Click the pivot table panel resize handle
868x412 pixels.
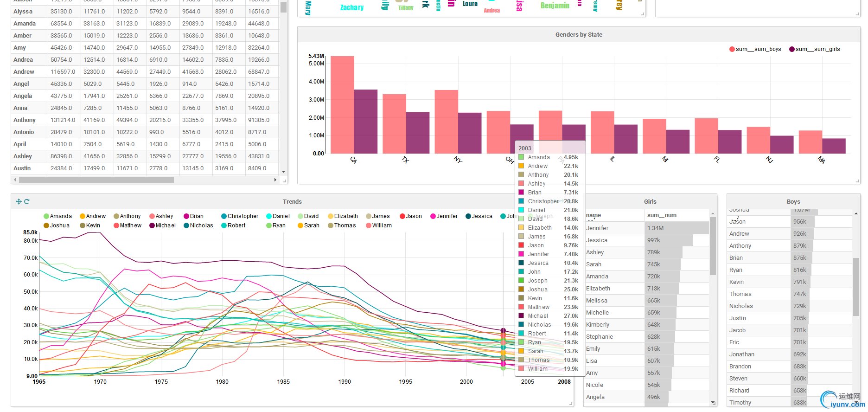(284, 180)
